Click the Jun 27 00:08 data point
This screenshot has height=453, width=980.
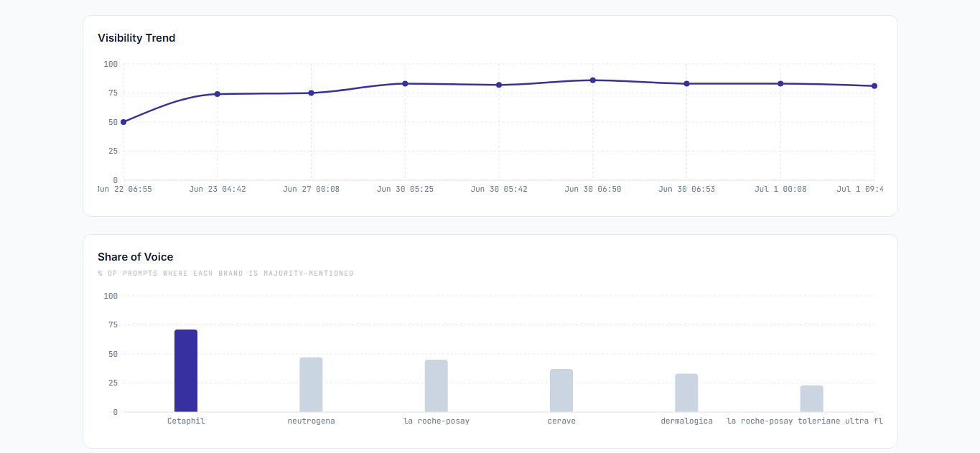[x=311, y=93]
